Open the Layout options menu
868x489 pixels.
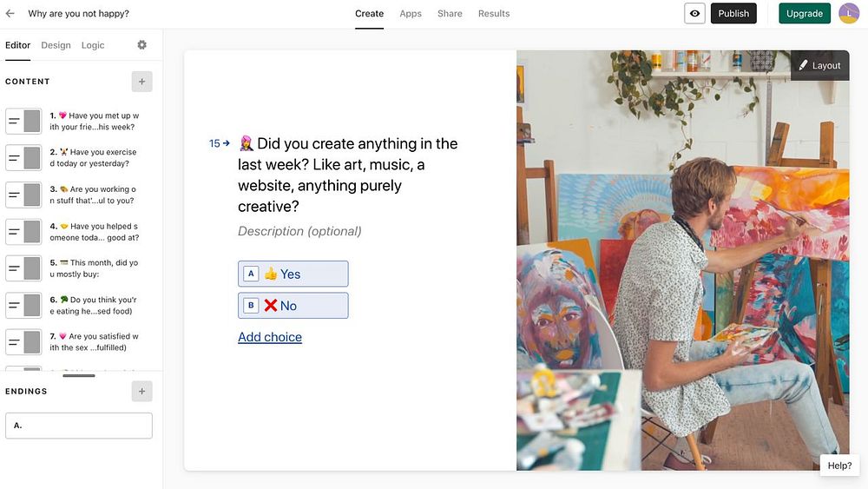[x=820, y=65]
